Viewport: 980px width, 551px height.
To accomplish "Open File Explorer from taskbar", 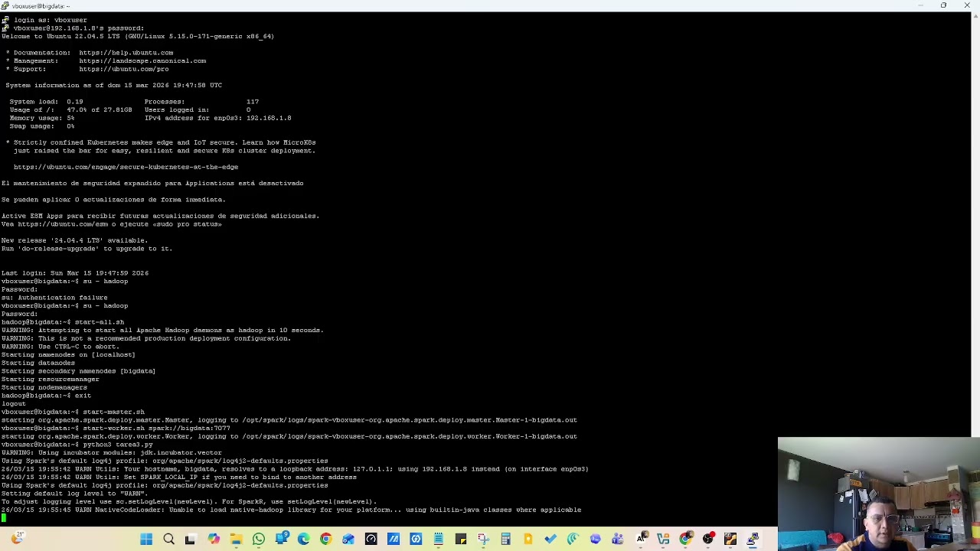I will [x=236, y=540].
